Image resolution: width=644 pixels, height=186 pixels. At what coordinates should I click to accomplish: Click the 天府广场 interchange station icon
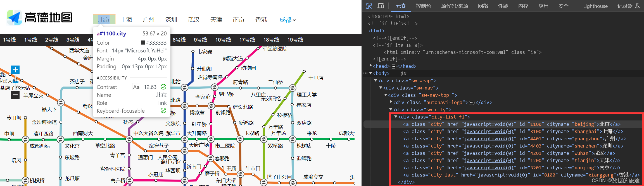(x=184, y=151)
